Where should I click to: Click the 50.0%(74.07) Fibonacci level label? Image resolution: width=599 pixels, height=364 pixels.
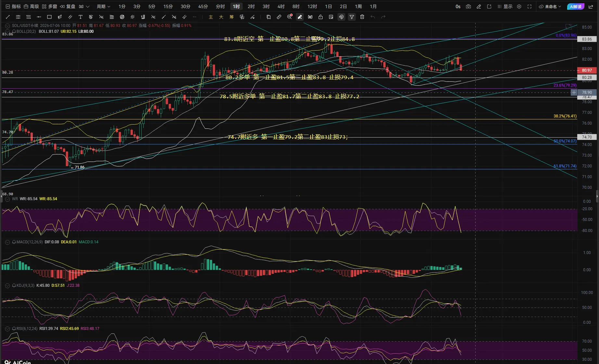coord(565,141)
